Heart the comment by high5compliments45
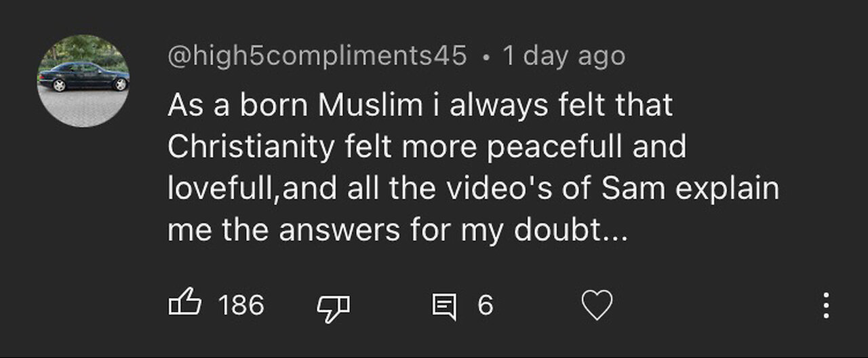Viewport: 868px width, 358px height. (x=597, y=306)
